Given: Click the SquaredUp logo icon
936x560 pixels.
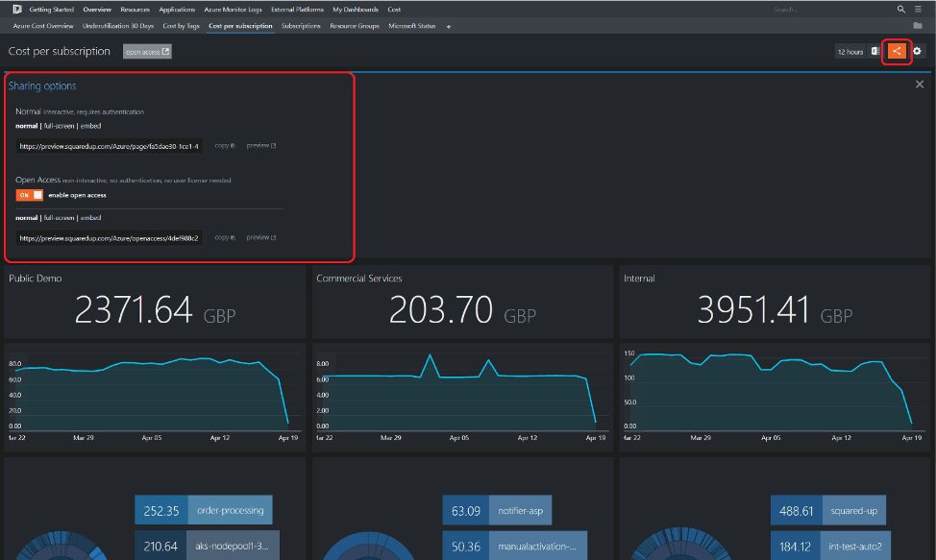Looking at the screenshot, I should click(x=17, y=9).
